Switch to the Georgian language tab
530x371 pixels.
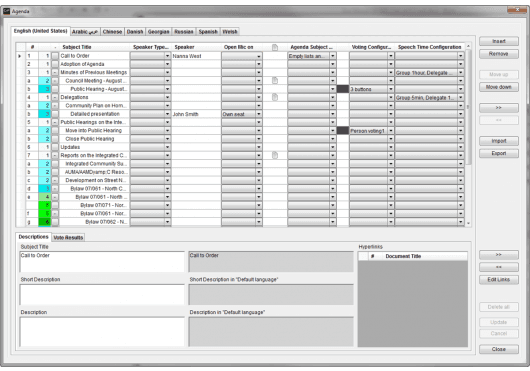pyautogui.click(x=159, y=32)
